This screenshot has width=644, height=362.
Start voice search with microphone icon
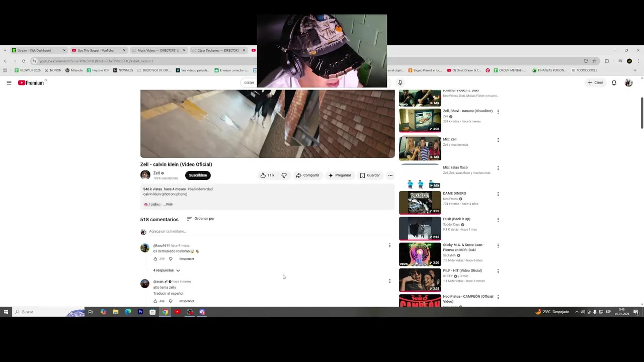pyautogui.click(x=400, y=82)
